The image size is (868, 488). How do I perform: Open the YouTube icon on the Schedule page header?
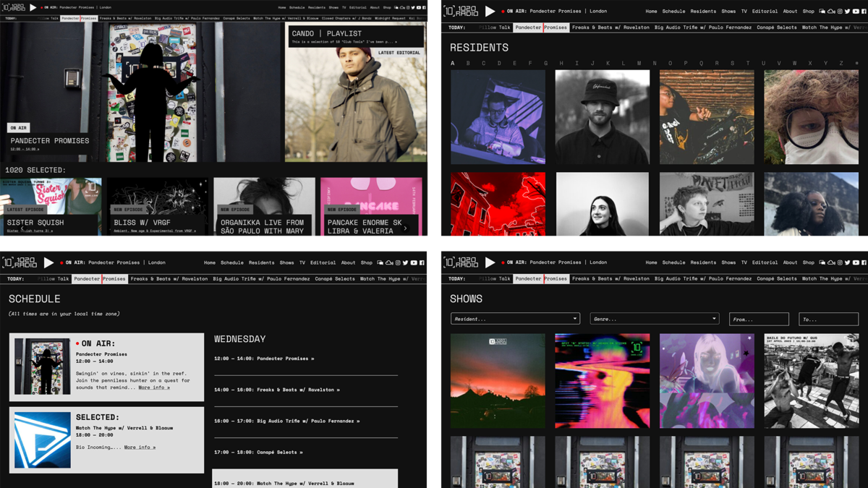tap(414, 262)
